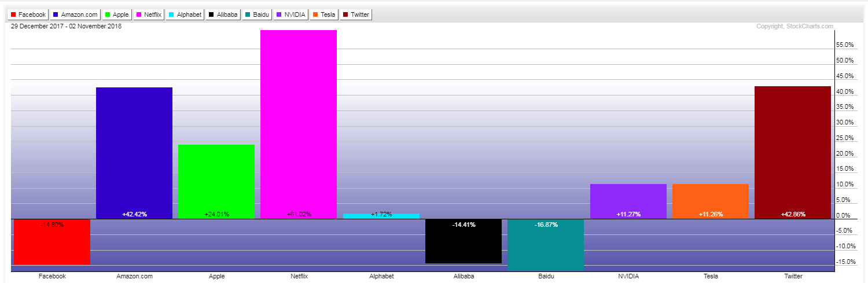Click the green Apple bar
The width and height of the screenshot is (868, 283).
216,182
